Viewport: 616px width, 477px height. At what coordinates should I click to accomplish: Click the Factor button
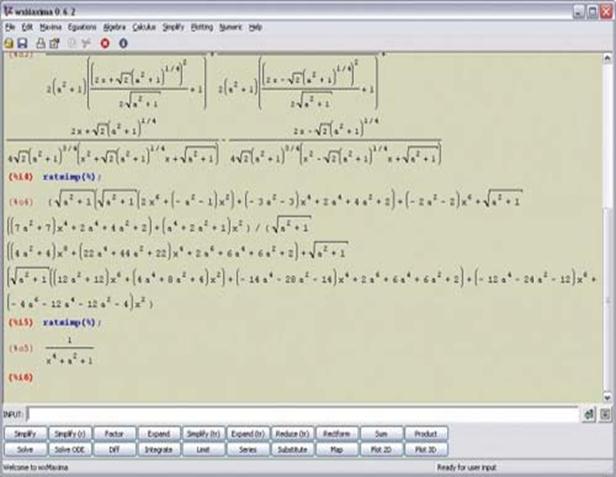114,434
